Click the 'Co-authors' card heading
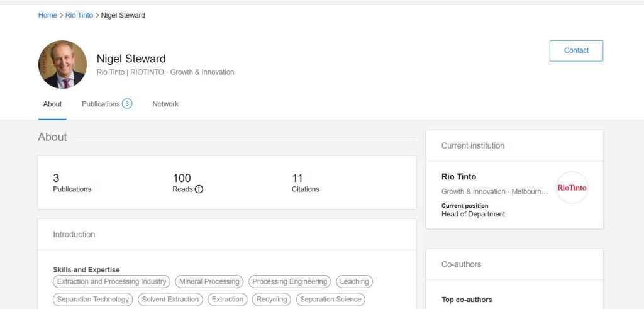Image resolution: width=644 pixels, height=309 pixels. 461,264
